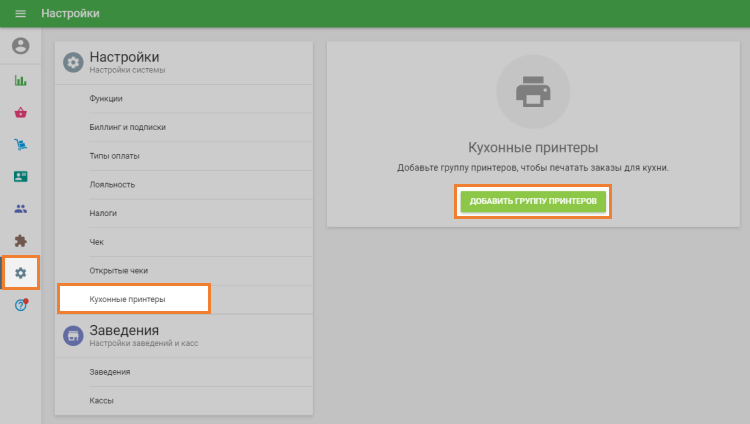Open the help question mark icon
Screen dimensions: 750x424
[x=20, y=305]
